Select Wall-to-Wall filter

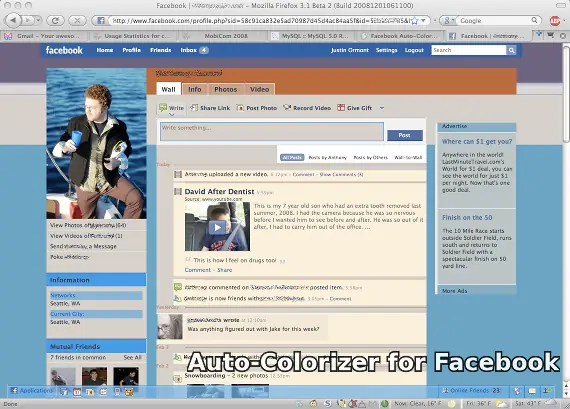tap(408, 157)
